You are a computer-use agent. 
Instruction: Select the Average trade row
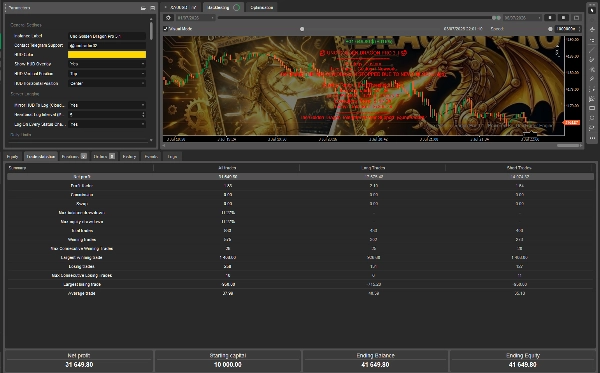pyautogui.click(x=301, y=293)
